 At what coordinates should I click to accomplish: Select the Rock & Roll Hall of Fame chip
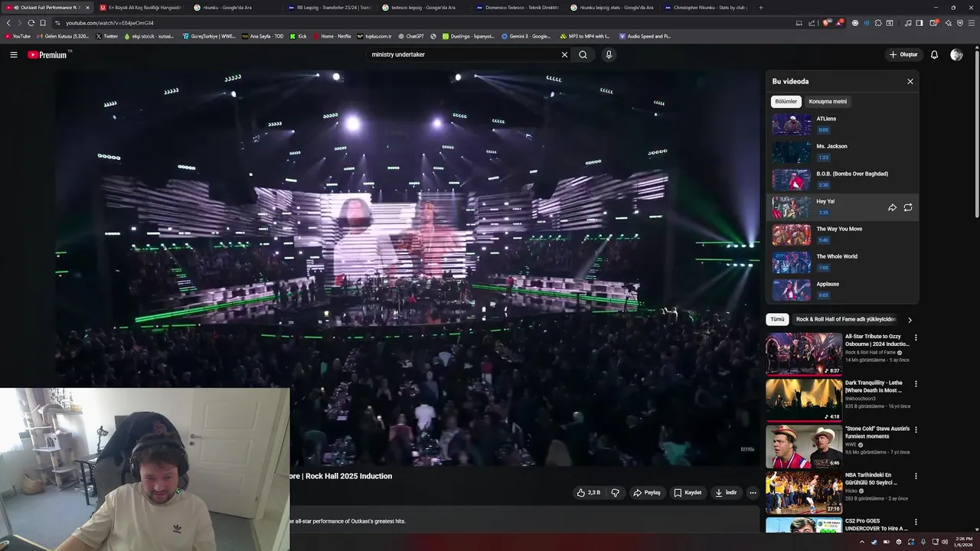(846, 319)
